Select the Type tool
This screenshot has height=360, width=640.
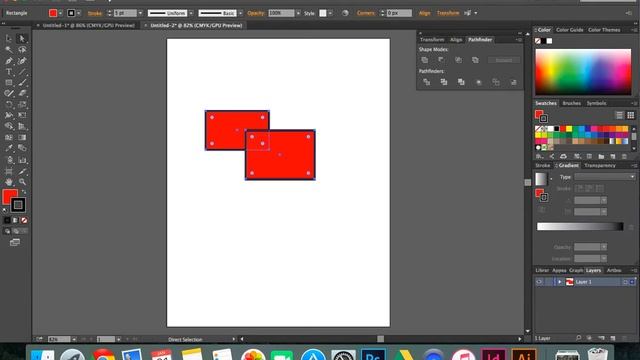click(x=9, y=72)
